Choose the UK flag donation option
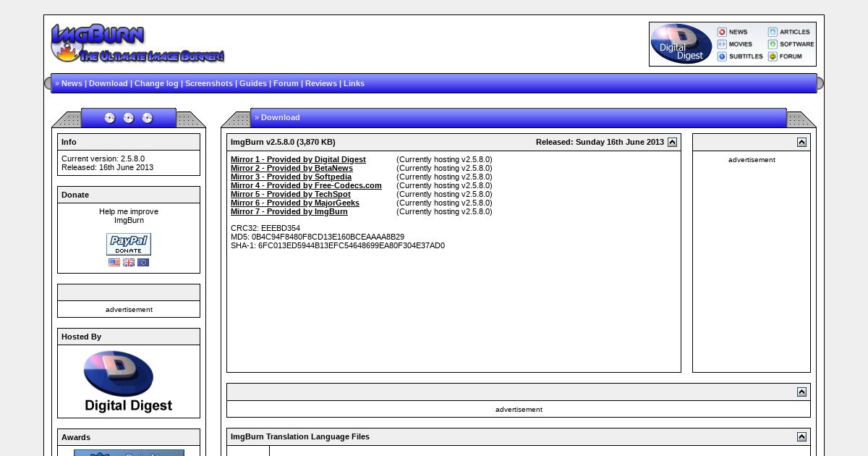Viewport: 868px width, 456px height. pyautogui.click(x=129, y=263)
